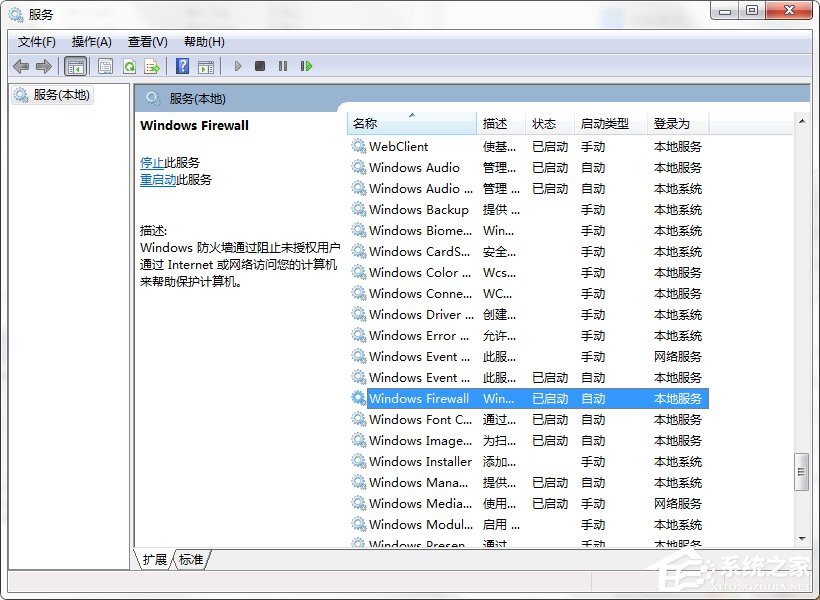The height and width of the screenshot is (600, 820).
Task: Toggle the console tree pane
Action: (76, 66)
